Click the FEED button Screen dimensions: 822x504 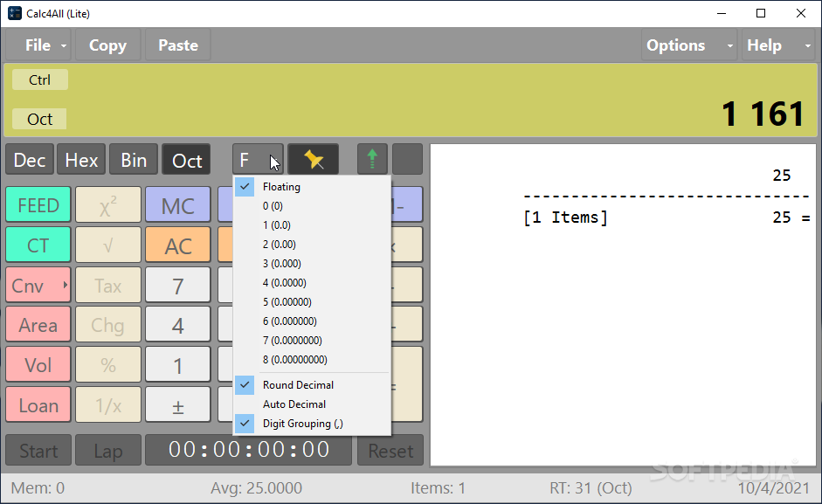coord(38,205)
